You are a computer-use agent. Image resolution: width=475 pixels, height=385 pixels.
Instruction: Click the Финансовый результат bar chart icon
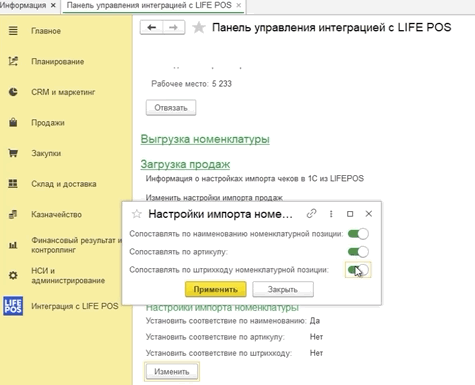click(x=13, y=245)
